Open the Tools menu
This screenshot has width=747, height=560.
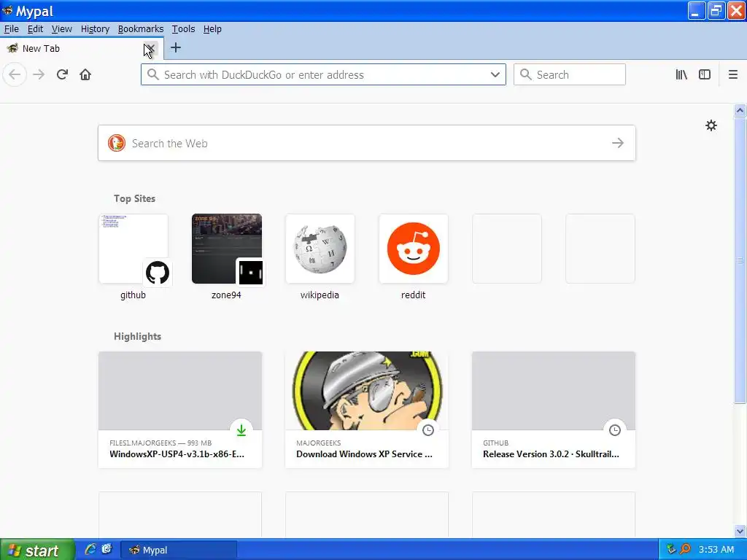tap(183, 29)
